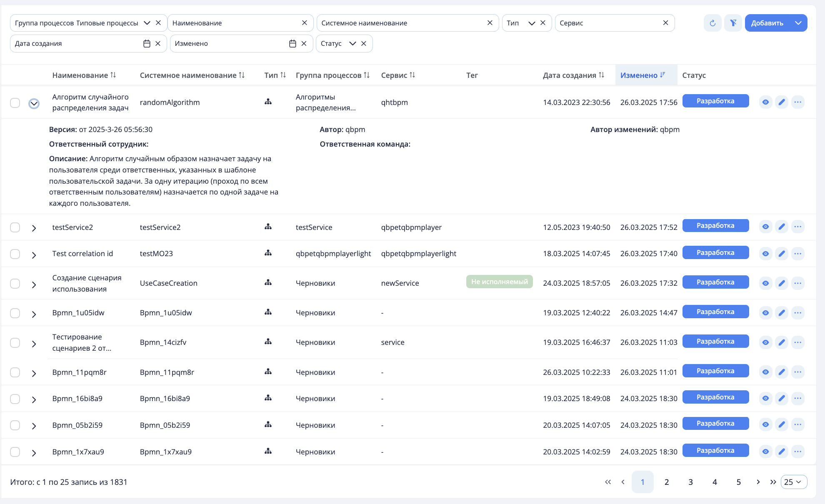Open the Тип filter dropdown
The height and width of the screenshot is (504, 825).
click(532, 23)
